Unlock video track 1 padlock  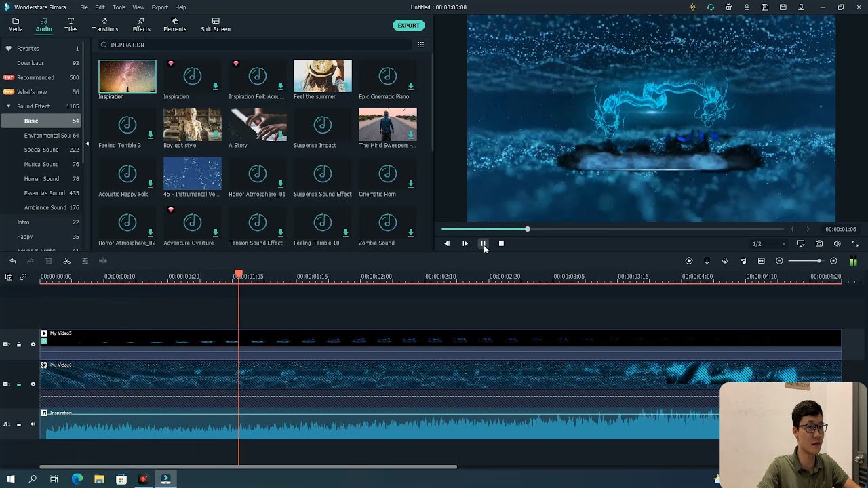(x=19, y=384)
